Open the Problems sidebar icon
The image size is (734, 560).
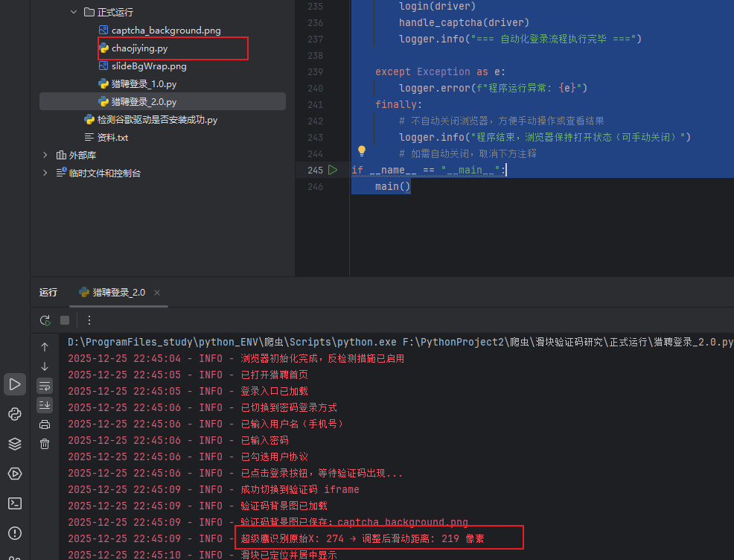click(14, 533)
